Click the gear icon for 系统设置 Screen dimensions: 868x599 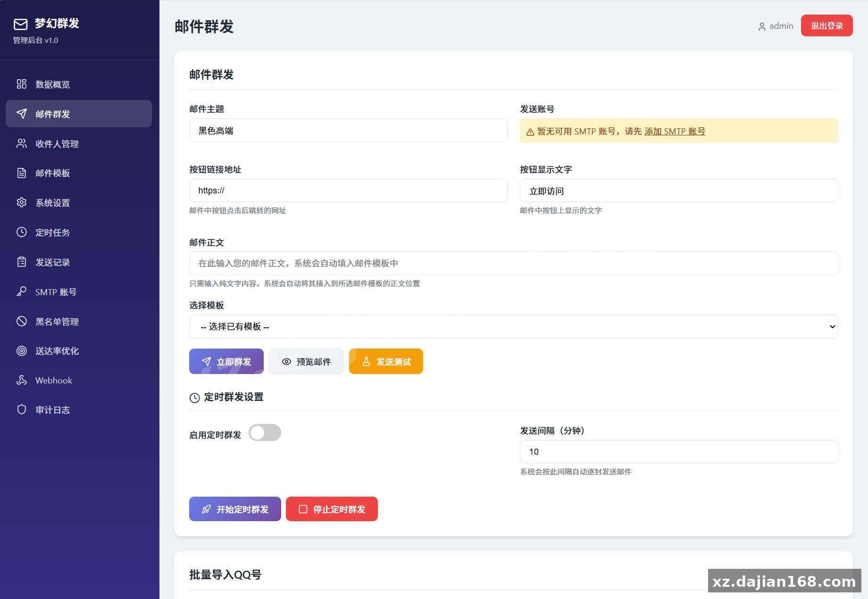pos(22,202)
